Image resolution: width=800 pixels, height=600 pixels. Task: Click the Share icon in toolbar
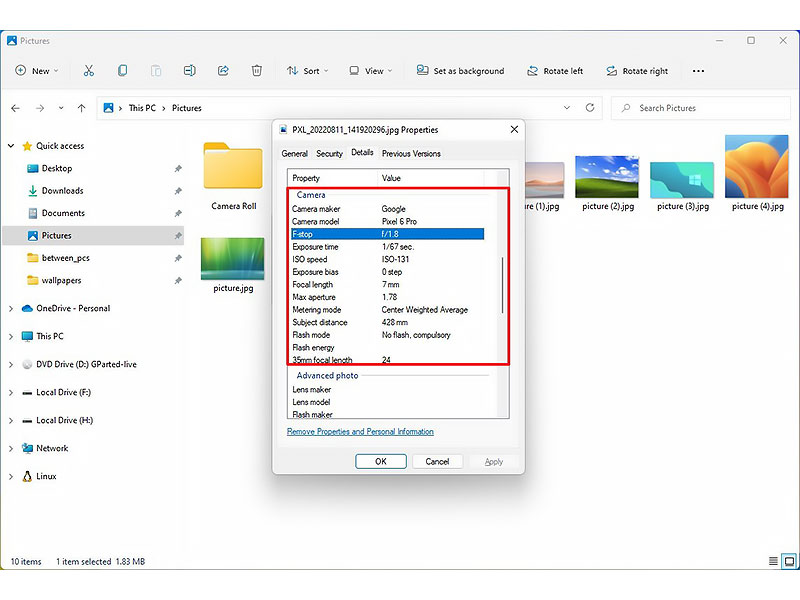coord(223,70)
